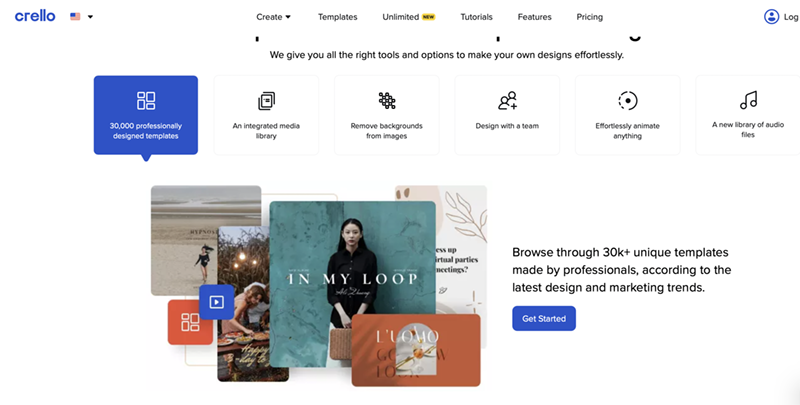Open the US flag language selector
The image size is (800, 405).
75,16
